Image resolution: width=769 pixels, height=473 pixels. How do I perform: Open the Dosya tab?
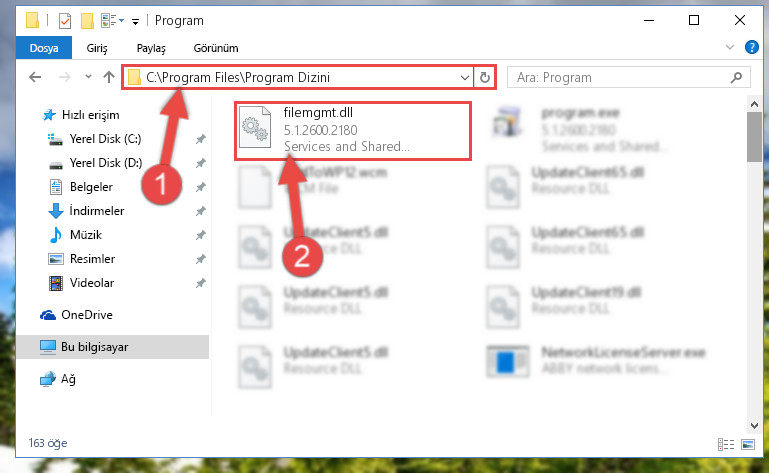[44, 48]
